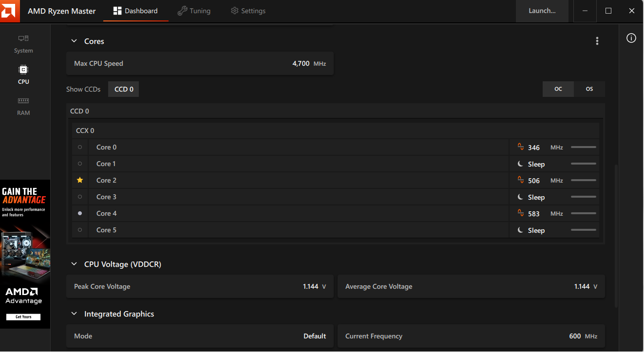Image resolution: width=644 pixels, height=352 pixels.
Task: Click the Integrated Graphics Mode Default field
Action: (200, 336)
